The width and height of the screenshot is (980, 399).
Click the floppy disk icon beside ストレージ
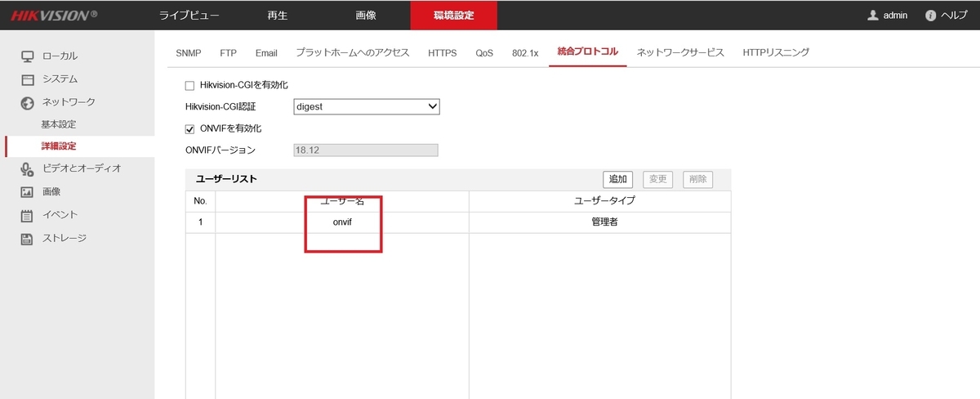click(27, 238)
